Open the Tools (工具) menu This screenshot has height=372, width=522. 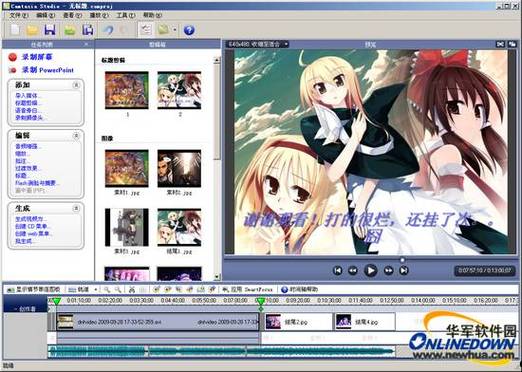pos(126,15)
